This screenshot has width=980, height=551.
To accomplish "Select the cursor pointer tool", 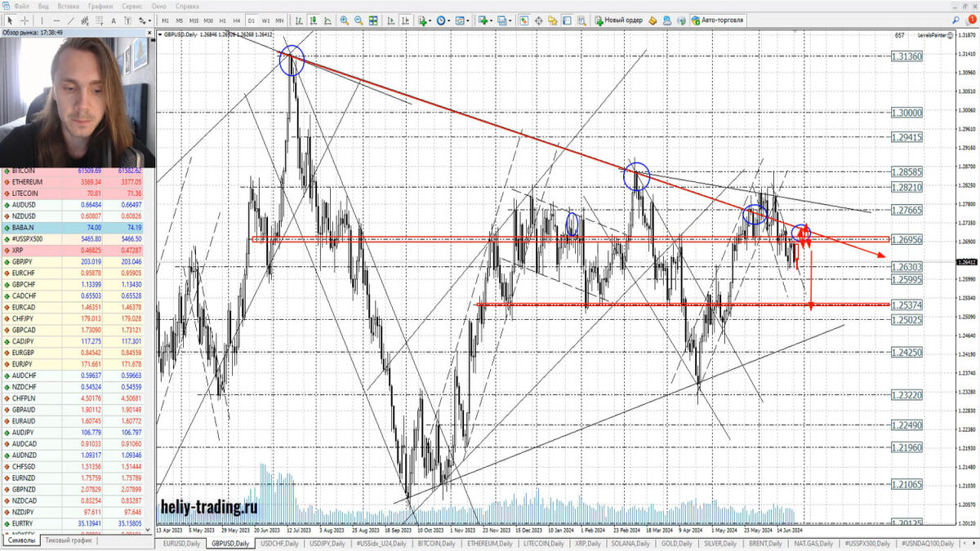I will 10,20.
